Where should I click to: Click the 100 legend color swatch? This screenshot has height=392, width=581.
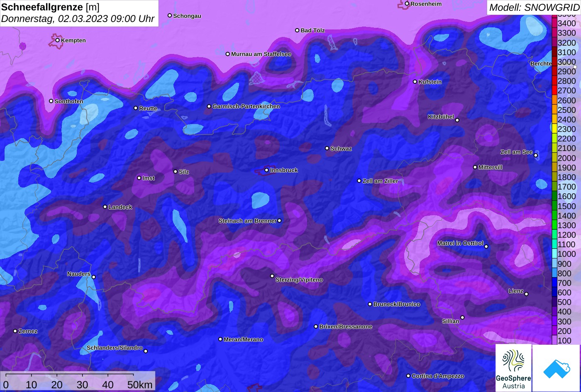tap(554, 341)
